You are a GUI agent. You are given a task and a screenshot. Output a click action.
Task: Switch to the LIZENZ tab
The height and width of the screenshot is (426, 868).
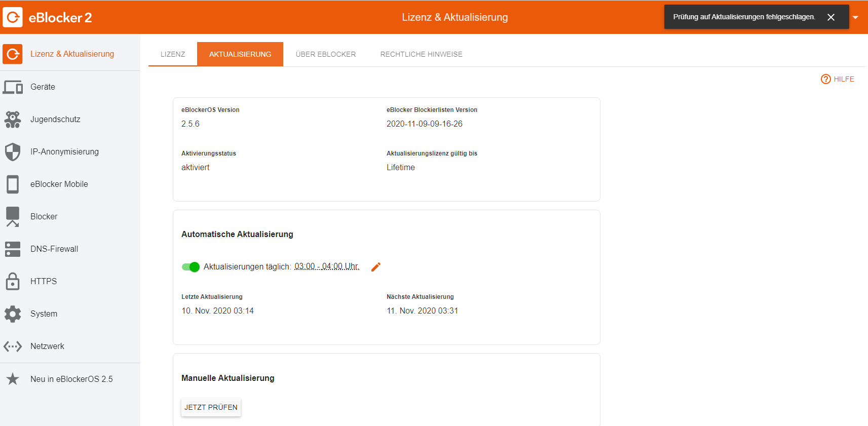click(x=173, y=54)
